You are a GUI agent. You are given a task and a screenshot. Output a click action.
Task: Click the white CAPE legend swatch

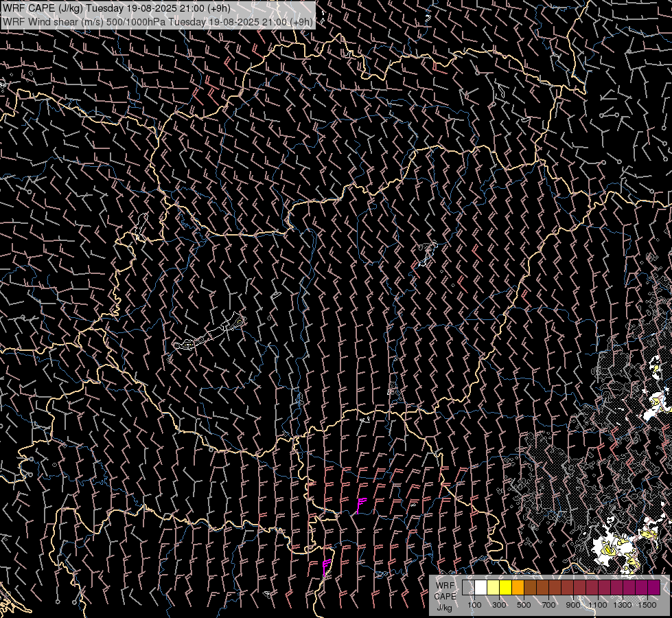(x=481, y=587)
